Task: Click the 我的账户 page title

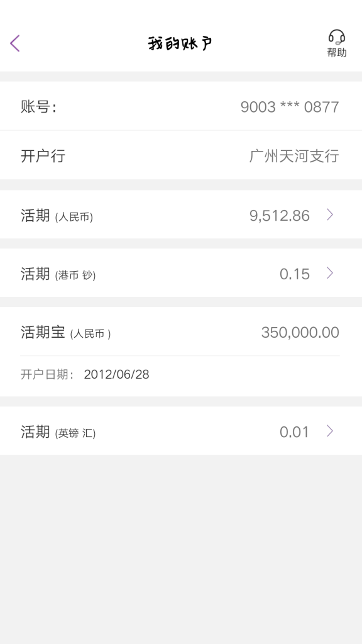Action: [180, 43]
